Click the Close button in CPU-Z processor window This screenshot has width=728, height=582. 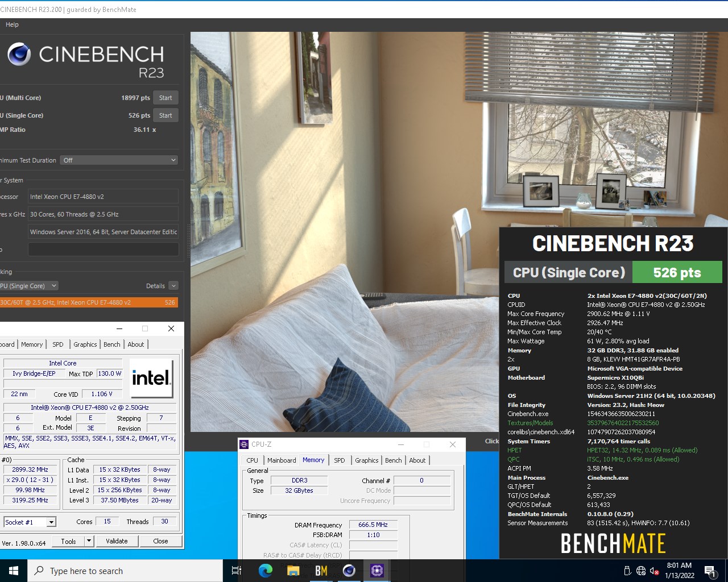[x=160, y=541]
